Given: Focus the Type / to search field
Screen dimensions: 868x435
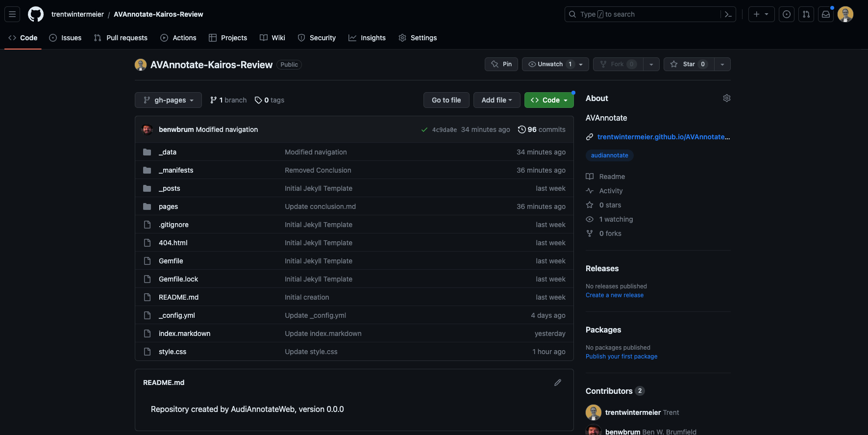Looking at the screenshot, I should (x=650, y=14).
